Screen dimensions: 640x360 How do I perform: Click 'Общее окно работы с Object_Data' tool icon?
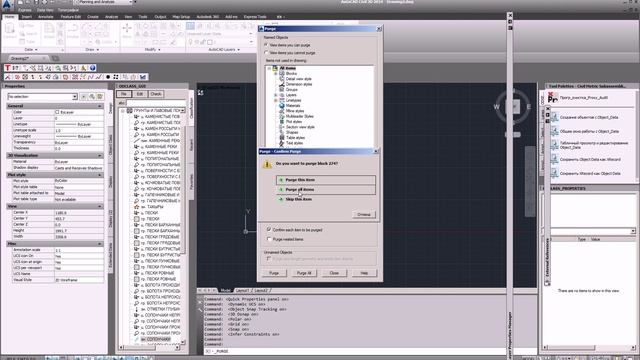[554, 131]
